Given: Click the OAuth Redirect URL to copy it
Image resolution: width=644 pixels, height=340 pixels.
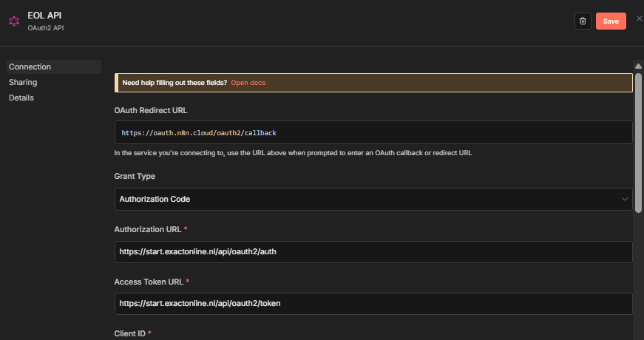Looking at the screenshot, I should coord(373,133).
